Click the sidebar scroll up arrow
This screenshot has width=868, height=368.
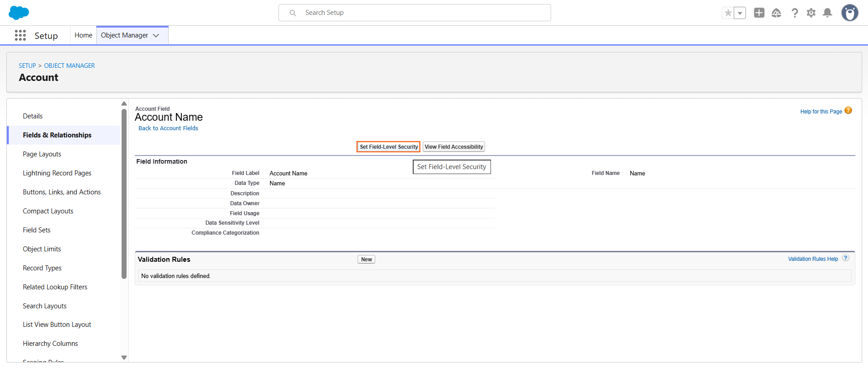click(x=124, y=104)
